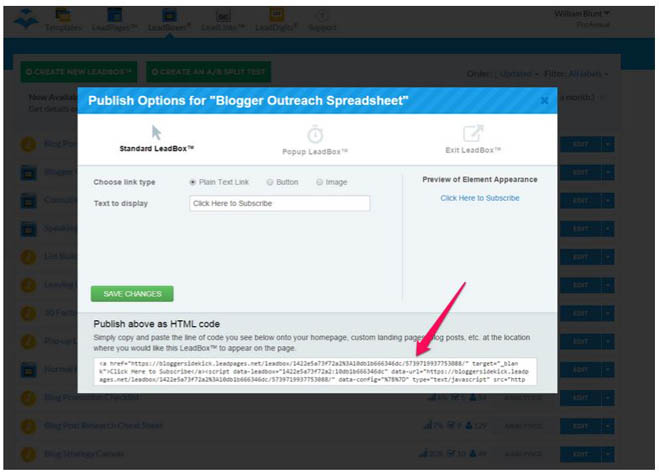The image size is (660, 474).
Task: Expand arrow next to Blog Post Research Cheat Sheet Edit
Action: 608,426
